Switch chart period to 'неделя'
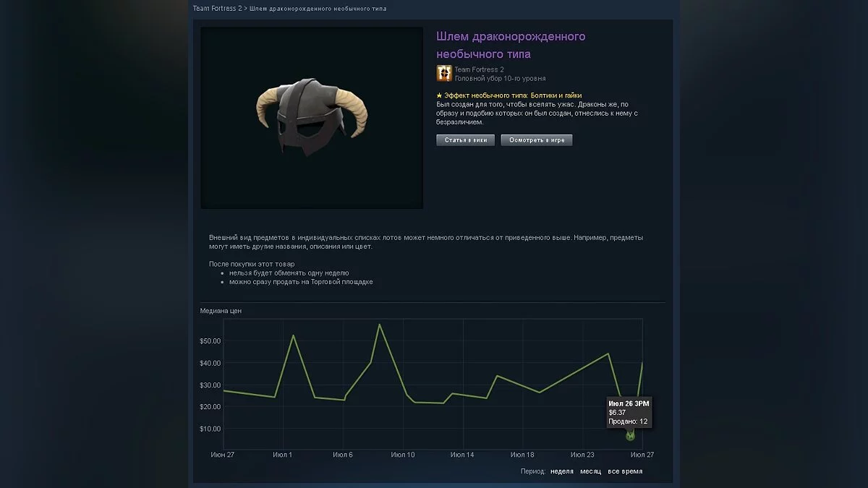Viewport: 868px width, 488px height. click(562, 471)
